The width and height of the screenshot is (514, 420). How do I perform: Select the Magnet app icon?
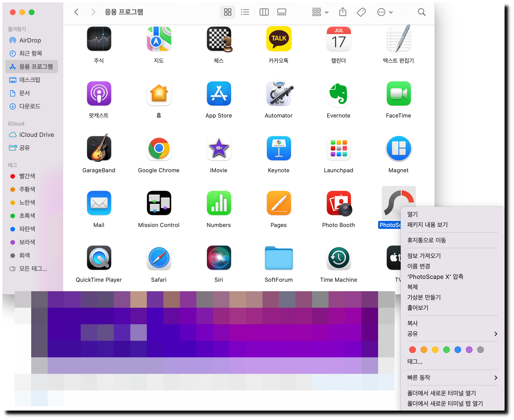tap(398, 149)
